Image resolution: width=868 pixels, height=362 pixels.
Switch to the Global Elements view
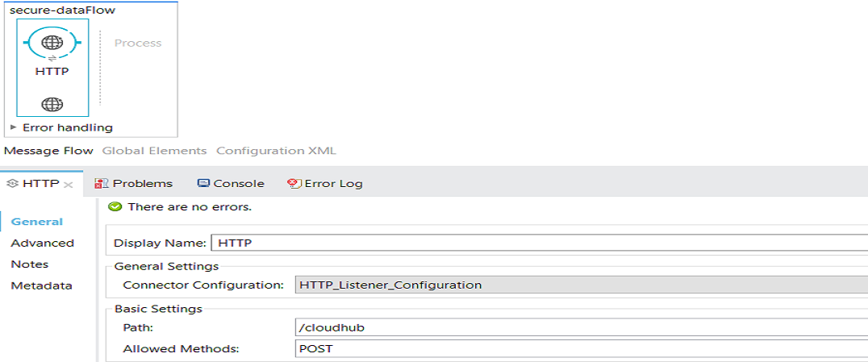click(x=154, y=151)
